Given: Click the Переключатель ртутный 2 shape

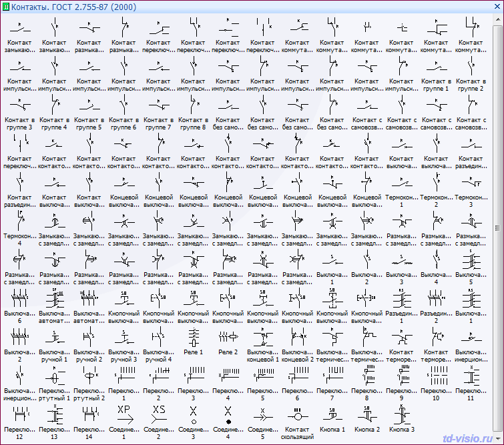Looking at the screenshot, I should 89,374.
